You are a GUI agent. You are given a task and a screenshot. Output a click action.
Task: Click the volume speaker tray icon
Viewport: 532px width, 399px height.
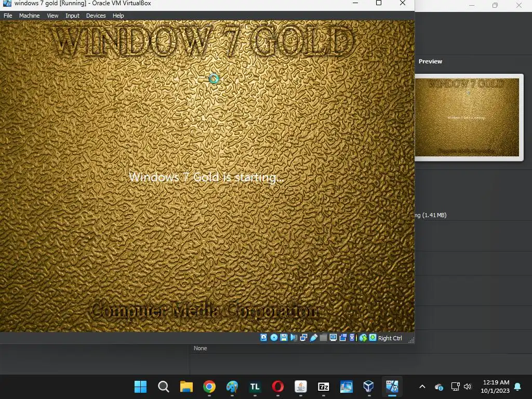tap(468, 387)
